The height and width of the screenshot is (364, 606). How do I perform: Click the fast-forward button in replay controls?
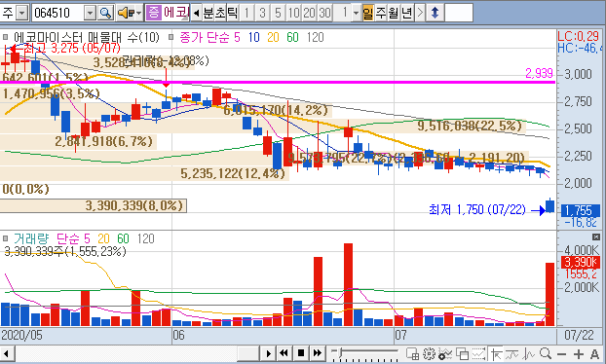[x=318, y=353]
